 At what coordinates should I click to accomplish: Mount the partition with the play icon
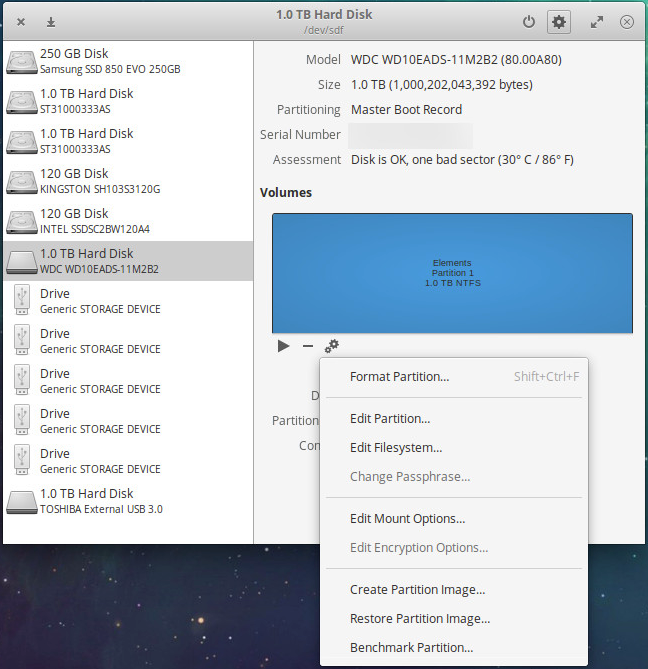(x=283, y=346)
